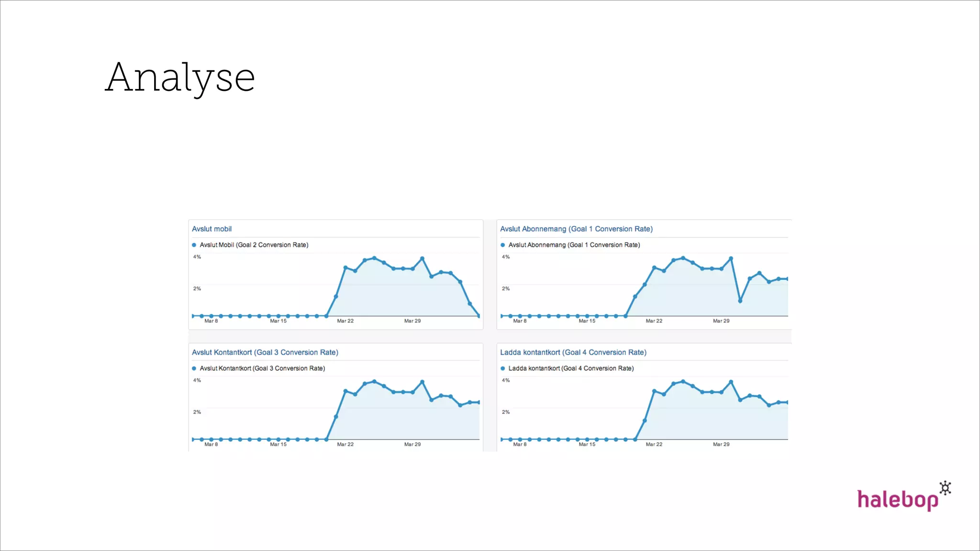980x551 pixels.
Task: Click Mar 15 label in Avslut Kontantkort chart
Action: point(278,444)
